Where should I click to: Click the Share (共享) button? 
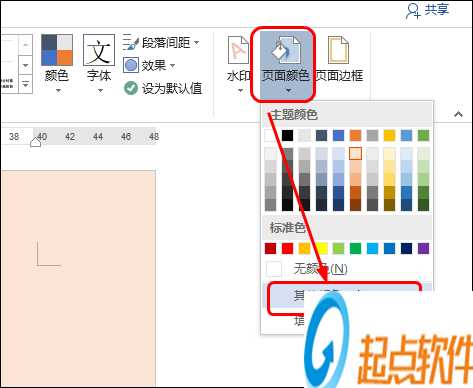coord(427,10)
